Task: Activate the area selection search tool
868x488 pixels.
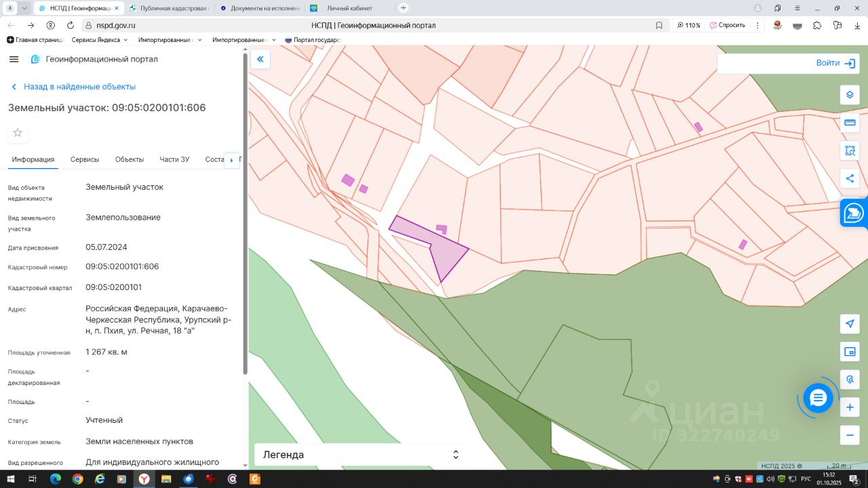Action: pos(850,150)
